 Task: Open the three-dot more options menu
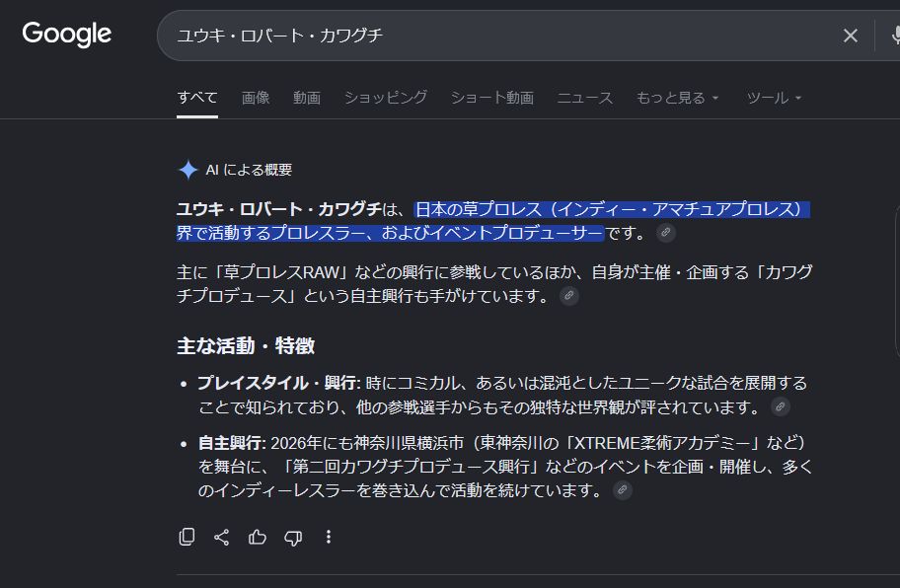(329, 537)
